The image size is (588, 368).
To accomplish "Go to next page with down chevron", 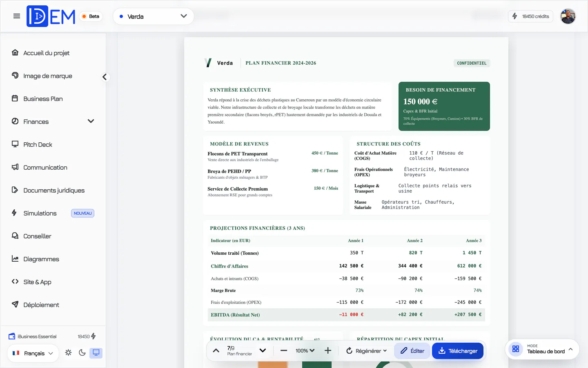I will [x=263, y=350].
